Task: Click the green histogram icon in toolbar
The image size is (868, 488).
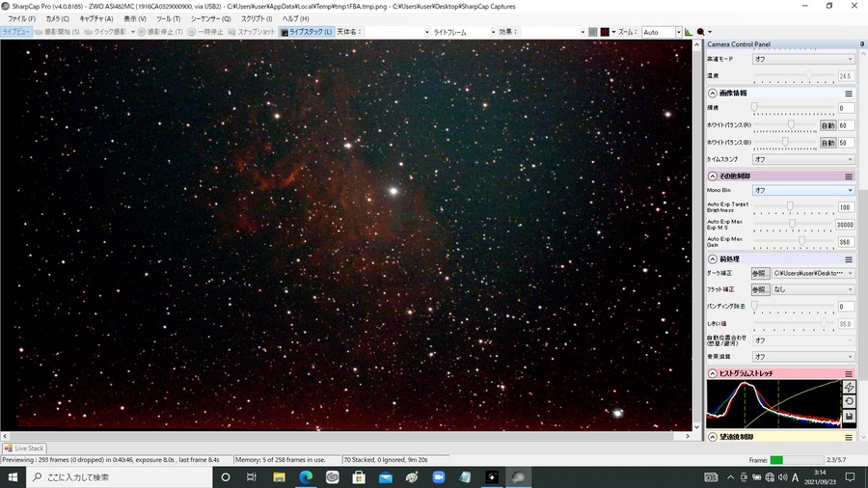Action: click(688, 32)
